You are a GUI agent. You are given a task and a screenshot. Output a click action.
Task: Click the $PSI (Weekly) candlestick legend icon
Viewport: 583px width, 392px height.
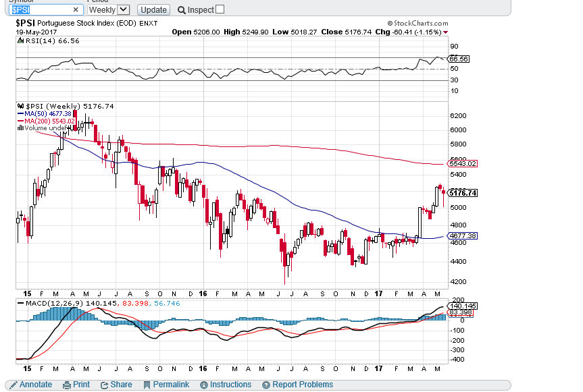click(x=21, y=106)
